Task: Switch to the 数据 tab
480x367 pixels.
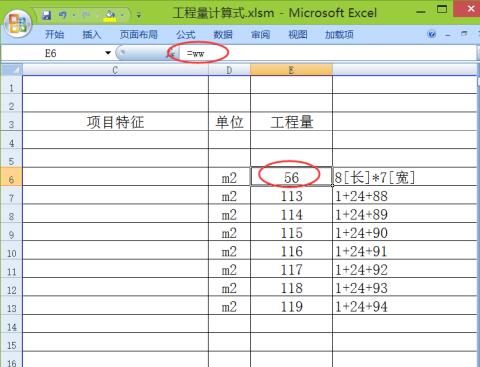Action: click(223, 34)
